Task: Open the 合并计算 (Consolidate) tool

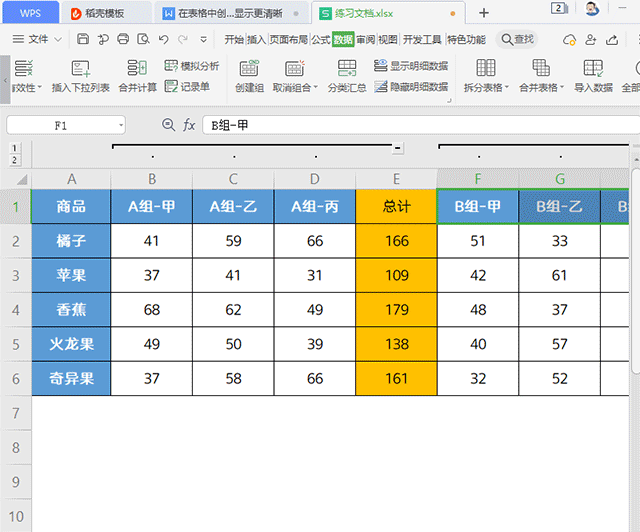Action: pyautogui.click(x=137, y=70)
